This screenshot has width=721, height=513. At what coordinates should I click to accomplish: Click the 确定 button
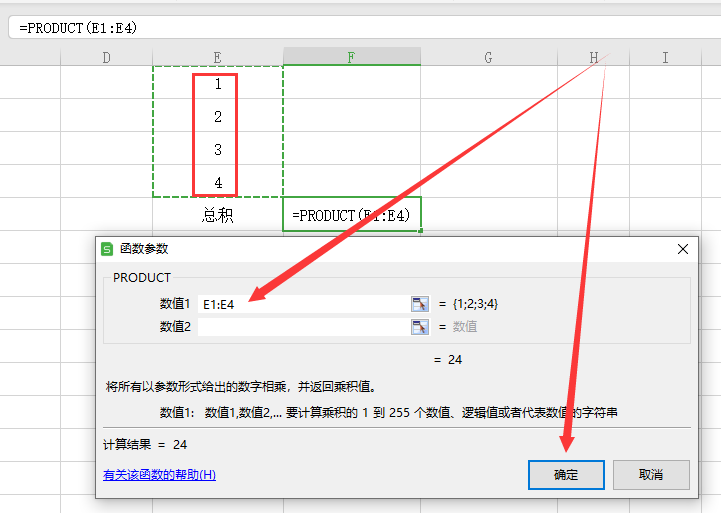tap(566, 475)
